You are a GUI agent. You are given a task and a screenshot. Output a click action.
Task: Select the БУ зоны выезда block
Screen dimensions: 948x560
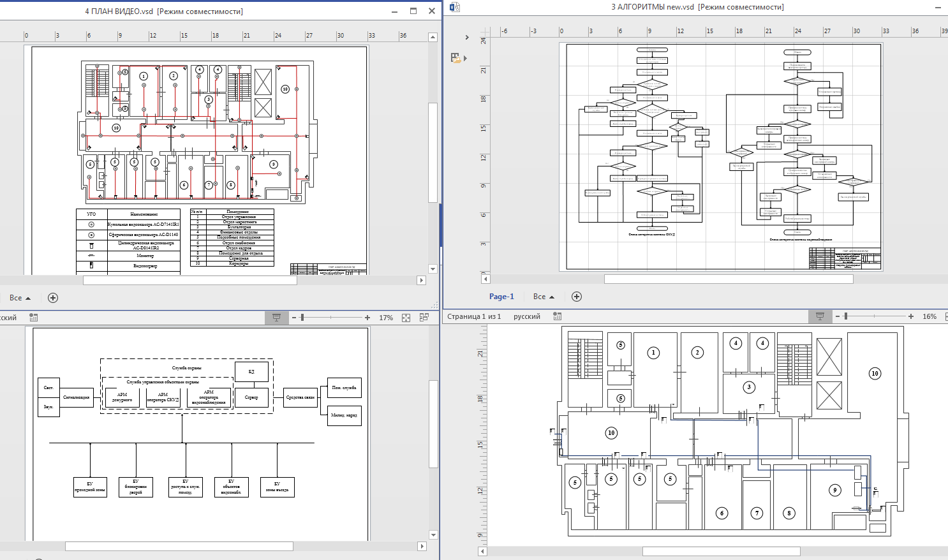click(x=277, y=487)
